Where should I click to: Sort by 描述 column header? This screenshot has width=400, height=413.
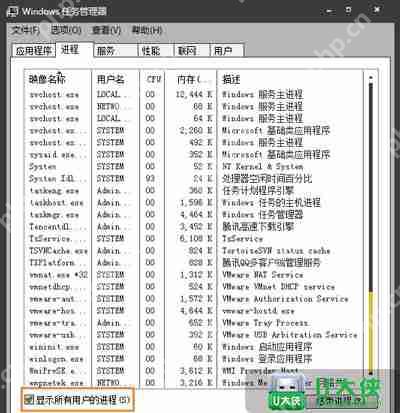[x=290, y=79]
